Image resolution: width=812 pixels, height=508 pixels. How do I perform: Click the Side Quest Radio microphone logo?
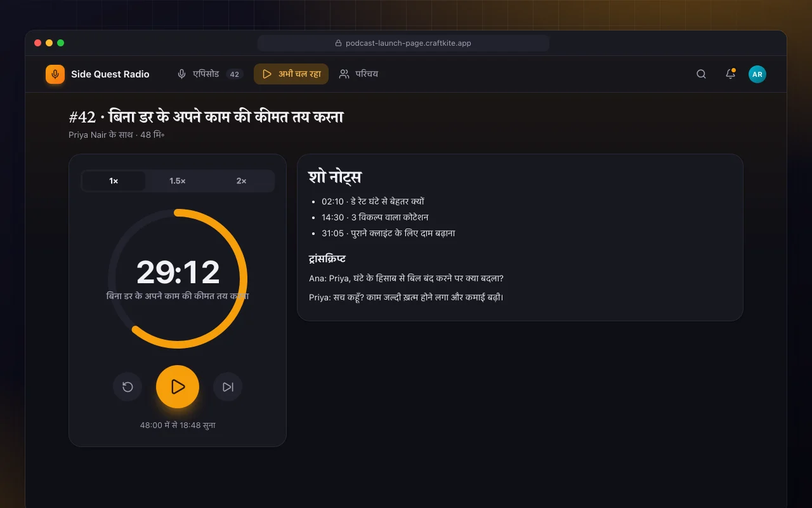(x=55, y=74)
